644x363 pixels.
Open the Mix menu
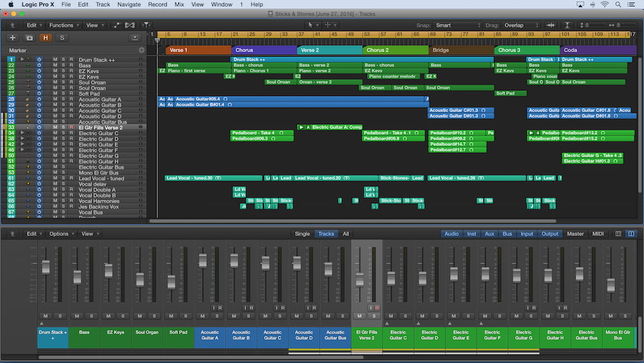(x=179, y=5)
